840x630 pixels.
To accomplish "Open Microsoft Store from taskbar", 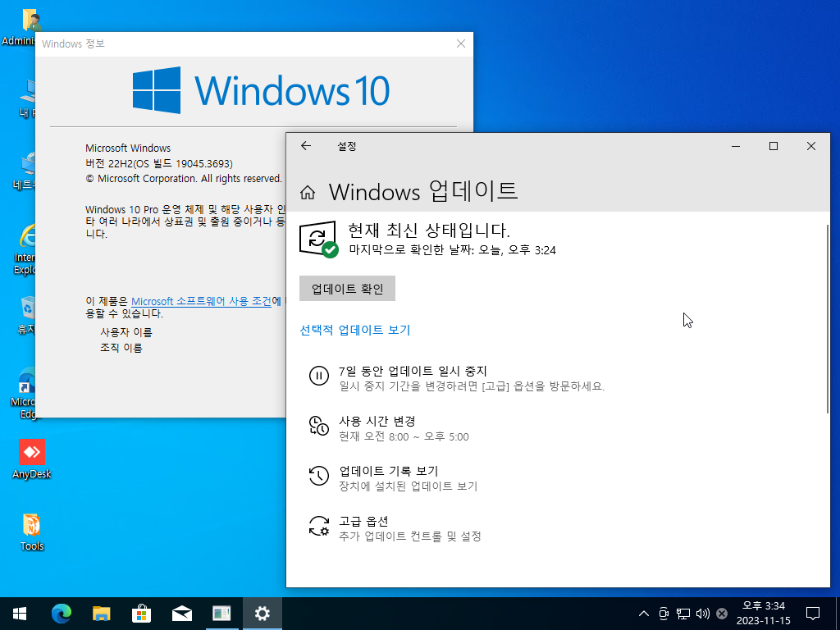I will pos(141,614).
